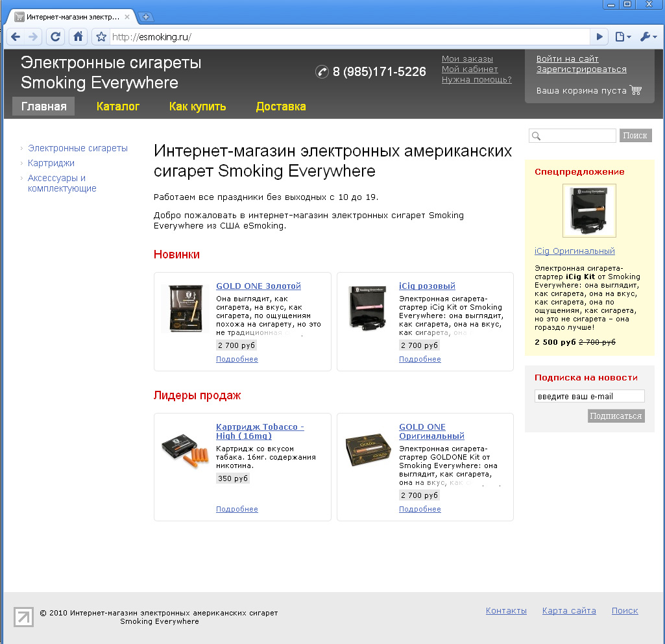
Task: Open the browser home page icon
Action: (x=78, y=36)
